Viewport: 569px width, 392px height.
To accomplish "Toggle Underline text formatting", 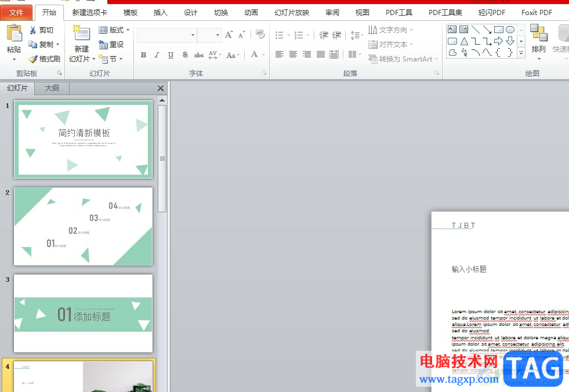I will (x=171, y=55).
